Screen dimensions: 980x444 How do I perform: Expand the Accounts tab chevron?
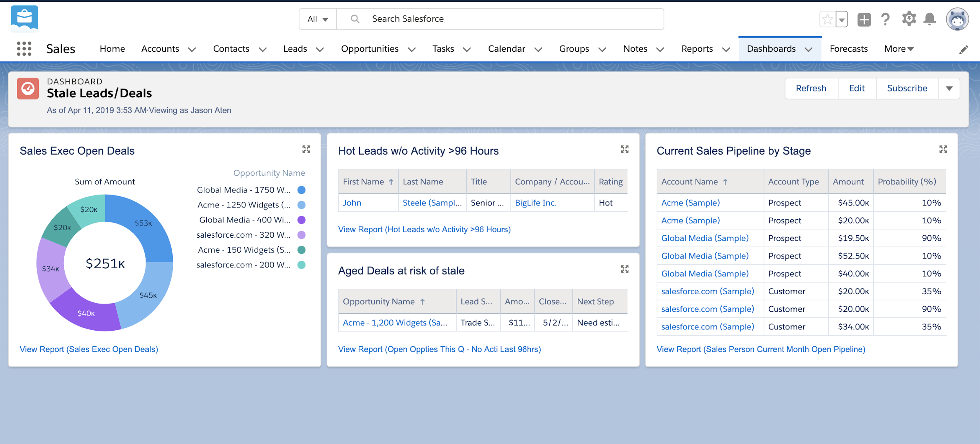coord(192,49)
